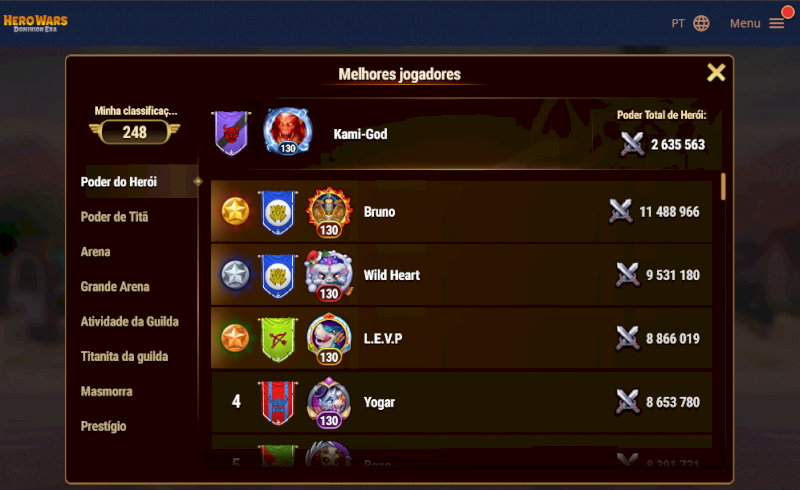
Task: Click L.E.V.P's green archer guild banner
Action: click(x=278, y=339)
